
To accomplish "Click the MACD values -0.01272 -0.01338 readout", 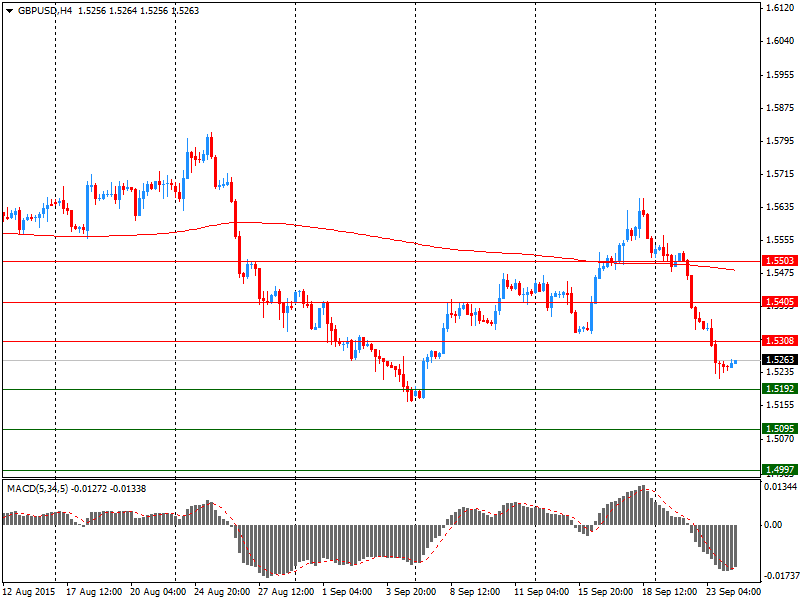I will coord(109,489).
